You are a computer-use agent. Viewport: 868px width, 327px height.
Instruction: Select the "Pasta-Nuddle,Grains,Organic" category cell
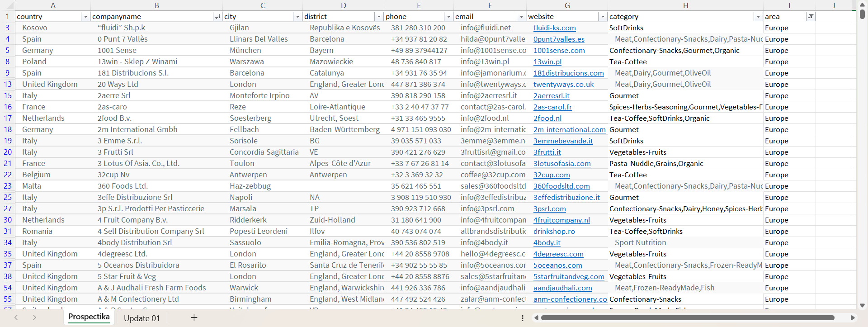point(685,163)
